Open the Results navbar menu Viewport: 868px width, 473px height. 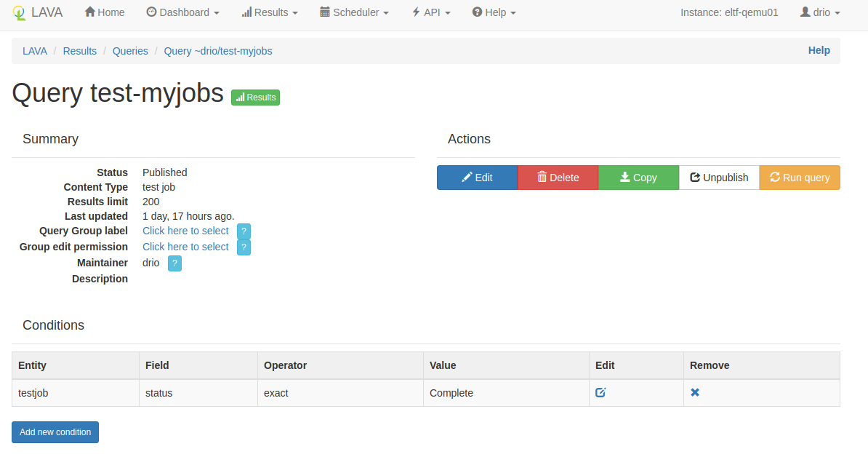coord(270,12)
